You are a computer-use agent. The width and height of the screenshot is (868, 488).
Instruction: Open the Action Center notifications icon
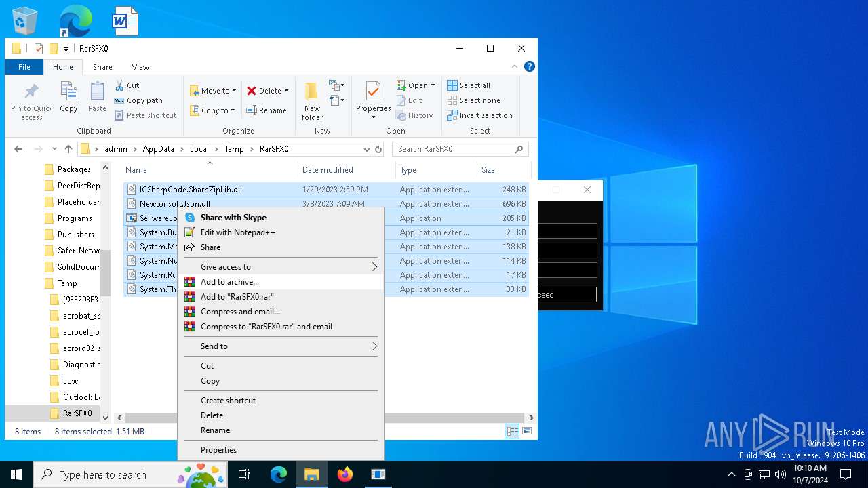coord(846,474)
